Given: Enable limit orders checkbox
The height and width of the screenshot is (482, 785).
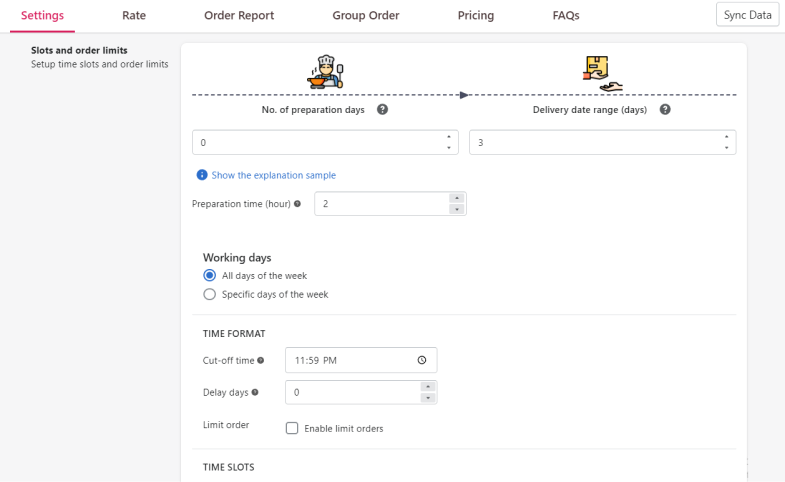Looking at the screenshot, I should [292, 428].
